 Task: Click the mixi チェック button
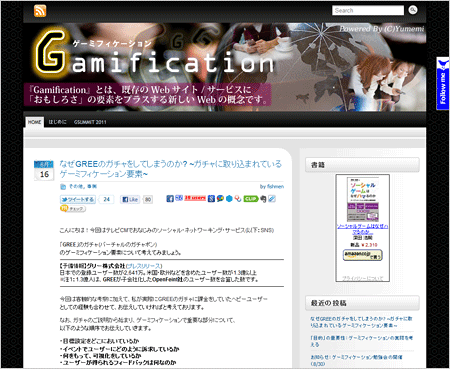73,209
